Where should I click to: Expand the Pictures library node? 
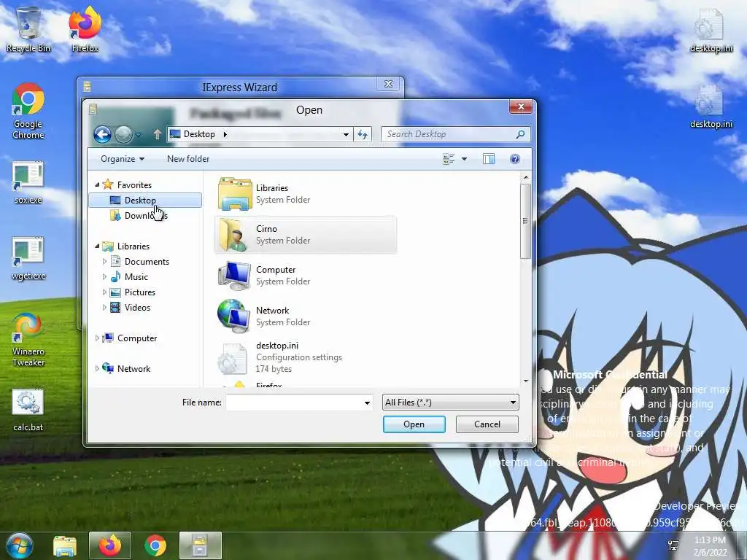click(104, 292)
